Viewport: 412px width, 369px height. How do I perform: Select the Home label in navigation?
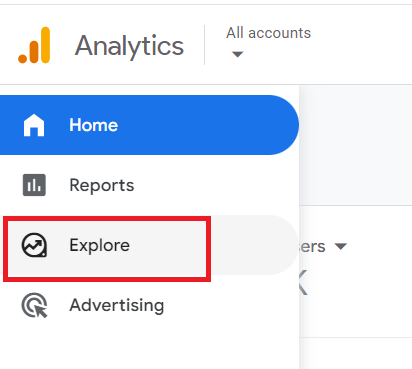coord(94,125)
